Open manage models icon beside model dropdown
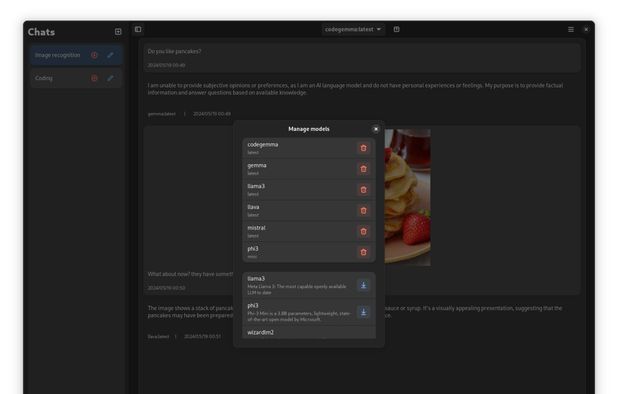618x394 pixels. point(396,29)
